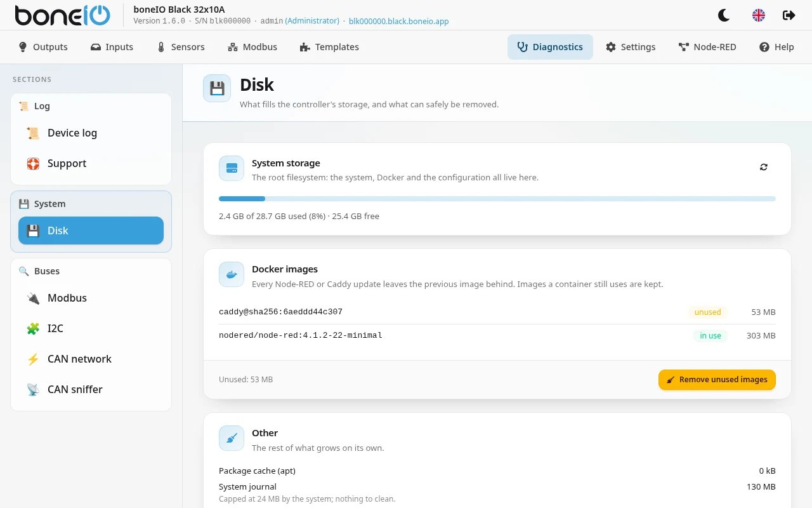812x508 pixels.
Task: Click the I2C puzzle piece icon
Action: pyautogui.click(x=33, y=329)
